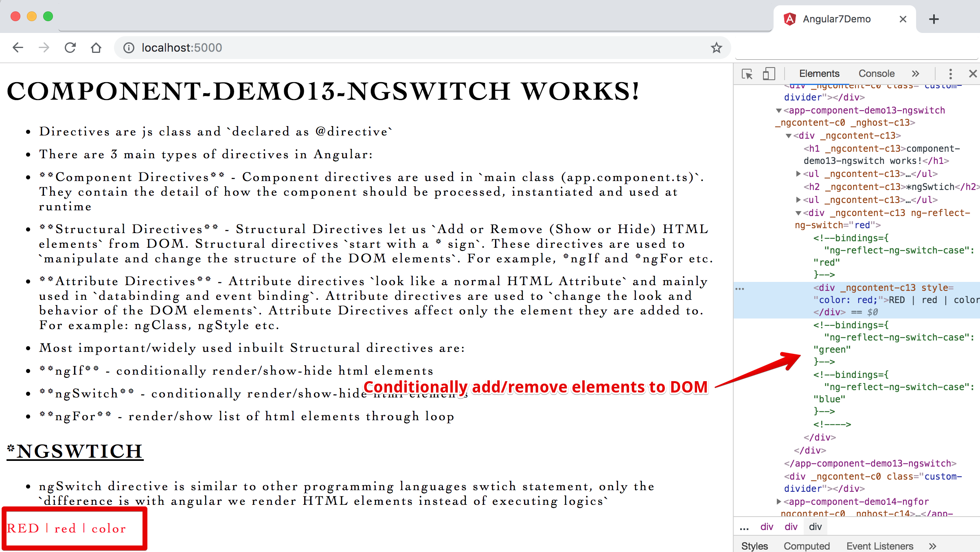Reload the localhost page
The image size is (980, 552).
pyautogui.click(x=70, y=48)
